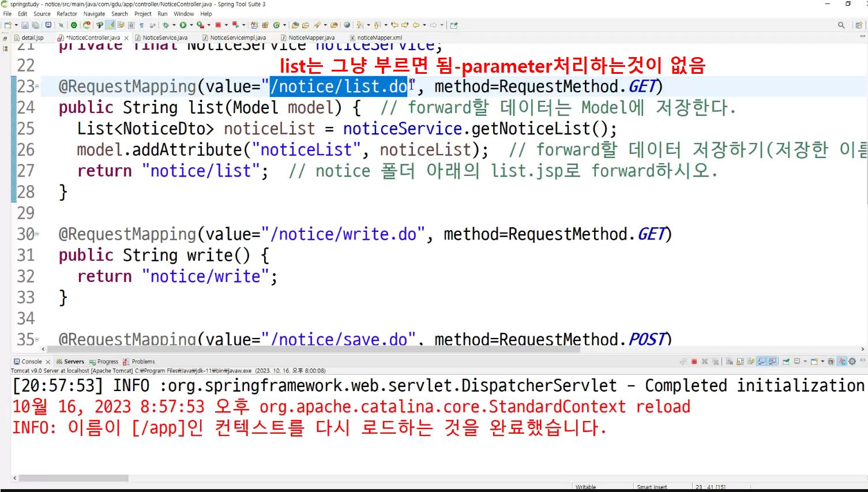Screen dimensions: 868x492
Task: Open the Run dropdown arrow
Action: (191, 25)
